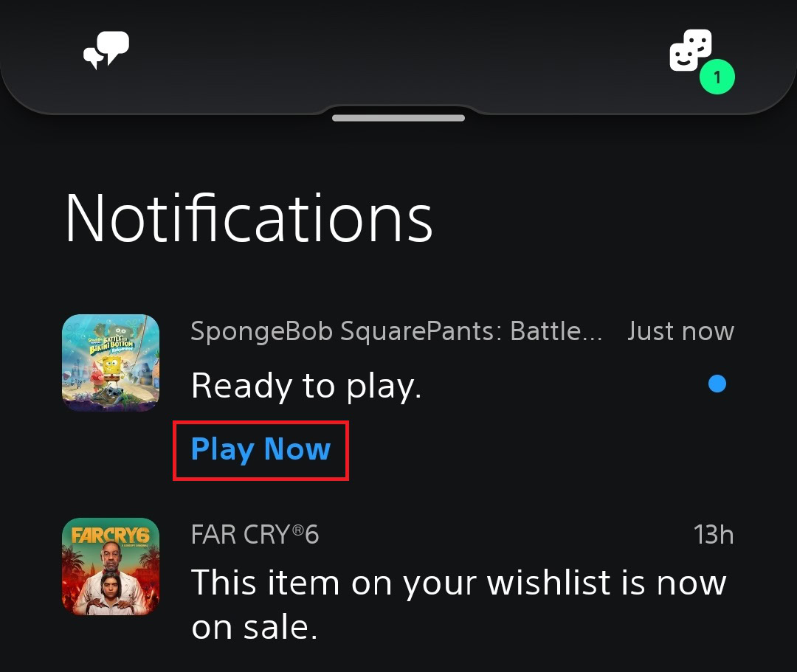
Task: Click the 13h timestamp
Action: [714, 534]
